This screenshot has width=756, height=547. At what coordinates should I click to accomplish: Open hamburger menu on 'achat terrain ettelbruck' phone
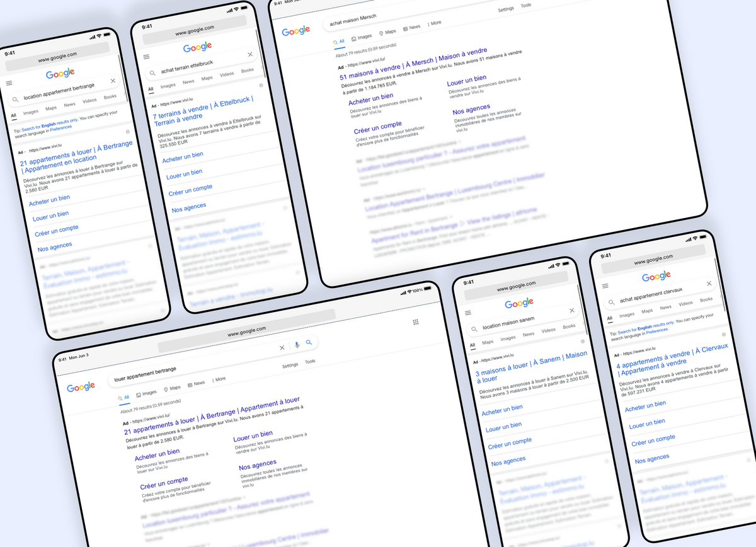click(146, 57)
